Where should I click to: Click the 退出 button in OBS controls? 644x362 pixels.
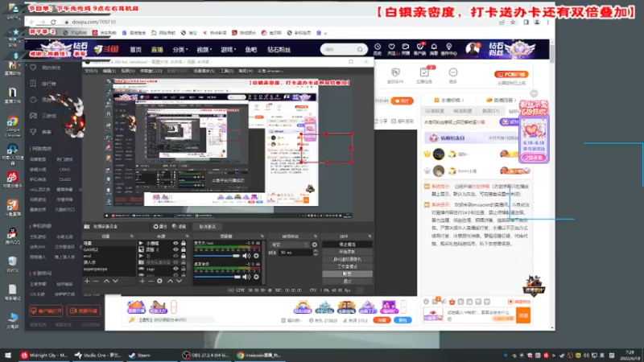click(x=347, y=281)
